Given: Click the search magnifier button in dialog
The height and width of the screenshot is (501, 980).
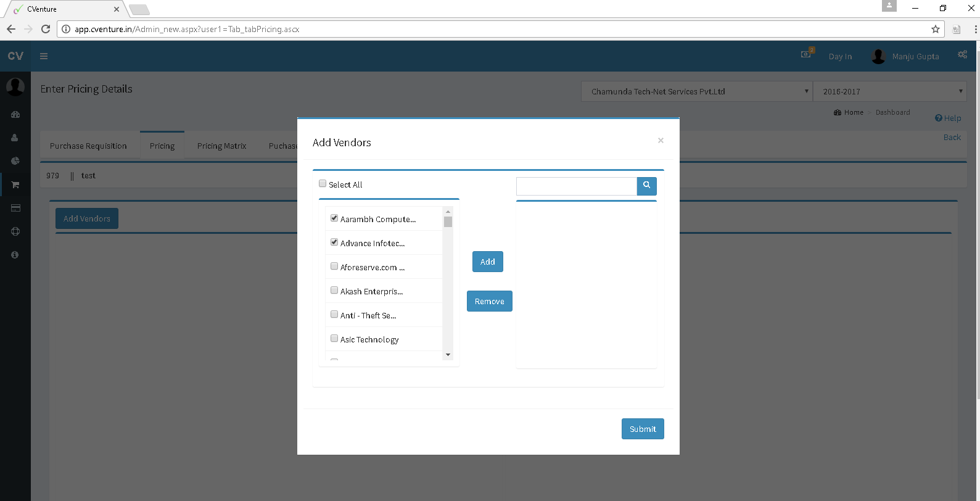Looking at the screenshot, I should coord(646,186).
